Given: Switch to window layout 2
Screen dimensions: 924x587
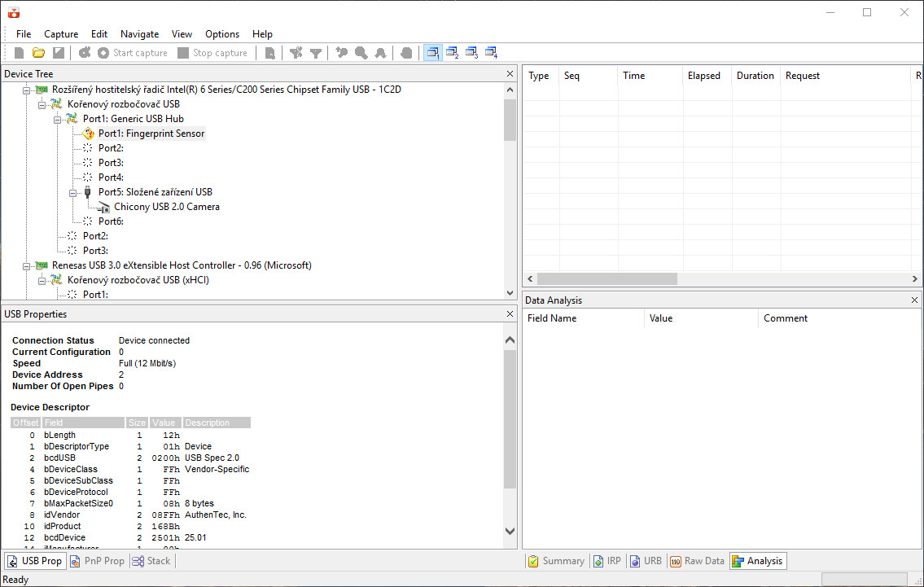Looking at the screenshot, I should (453, 53).
